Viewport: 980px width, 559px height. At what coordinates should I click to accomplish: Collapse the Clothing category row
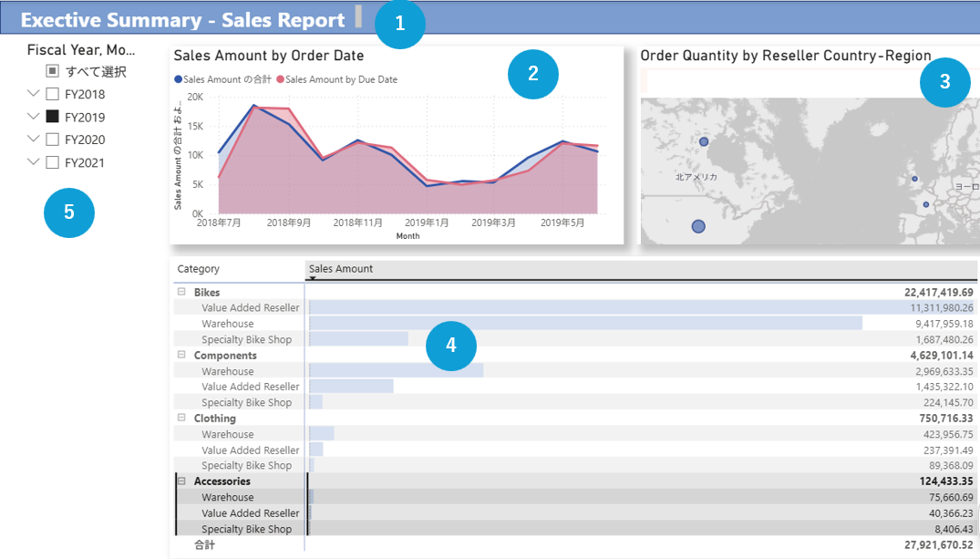182,418
